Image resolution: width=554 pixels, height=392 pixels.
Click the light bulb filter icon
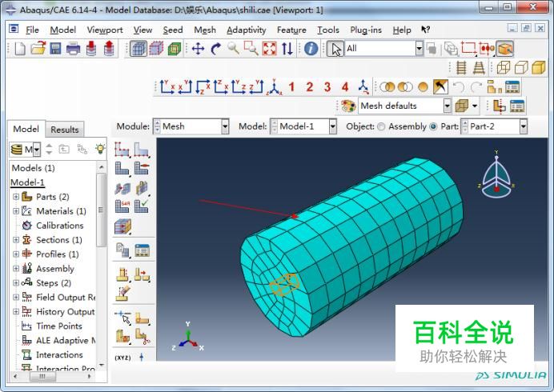pyautogui.click(x=100, y=149)
